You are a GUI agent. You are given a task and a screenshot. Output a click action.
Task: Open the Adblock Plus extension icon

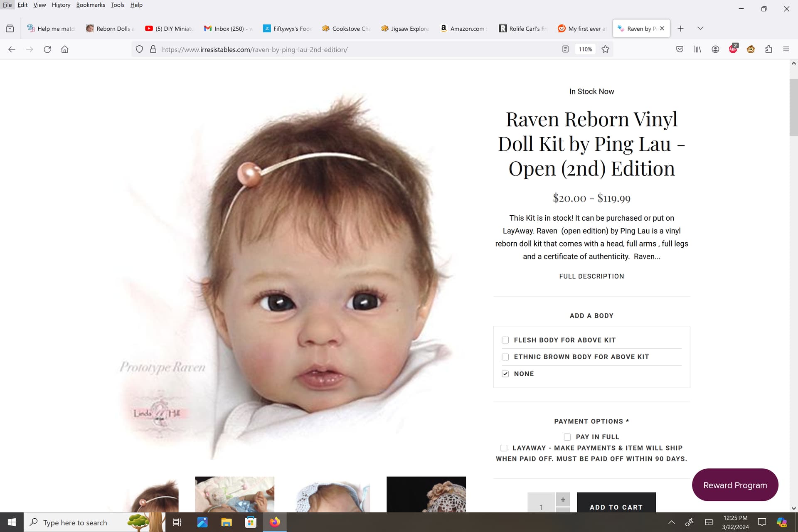(x=733, y=49)
